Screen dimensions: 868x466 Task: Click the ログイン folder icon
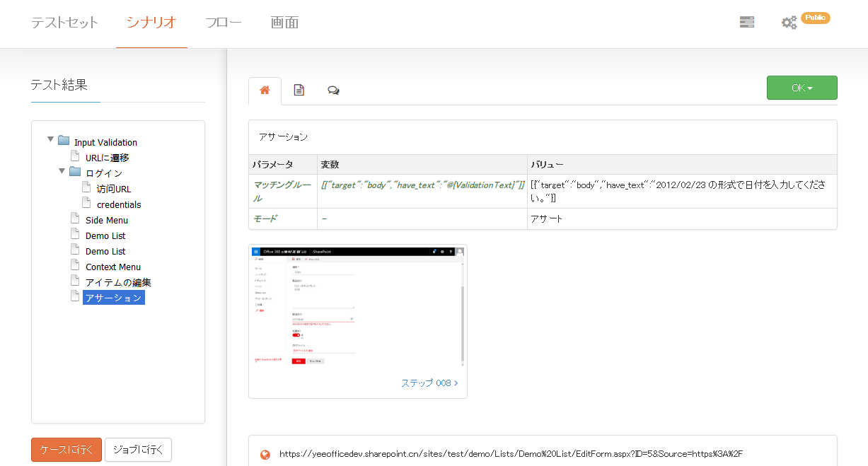(x=75, y=172)
